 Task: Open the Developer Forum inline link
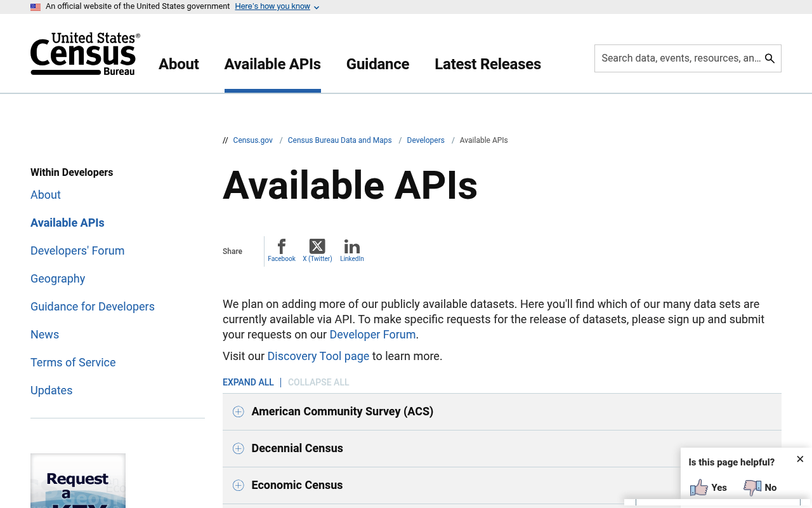coord(372,335)
